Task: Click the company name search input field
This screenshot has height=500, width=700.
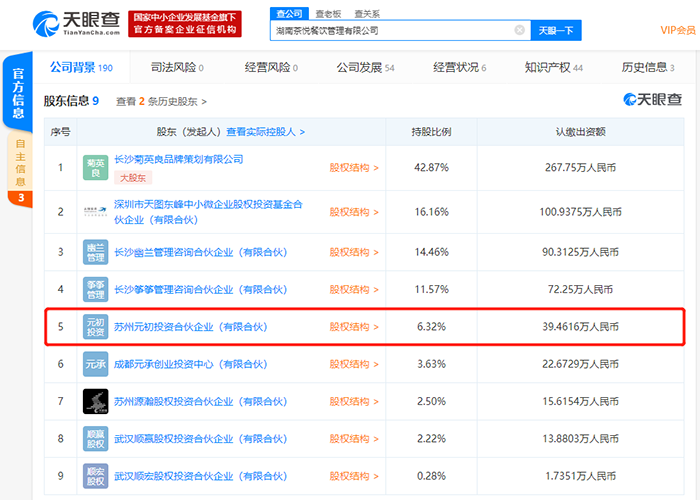Action: click(390, 31)
